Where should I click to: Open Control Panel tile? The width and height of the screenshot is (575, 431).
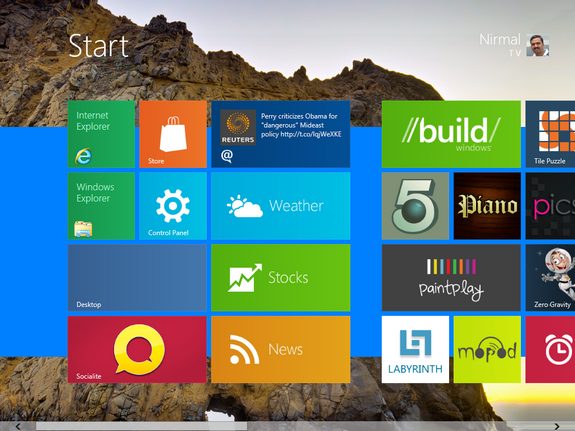coord(173,206)
